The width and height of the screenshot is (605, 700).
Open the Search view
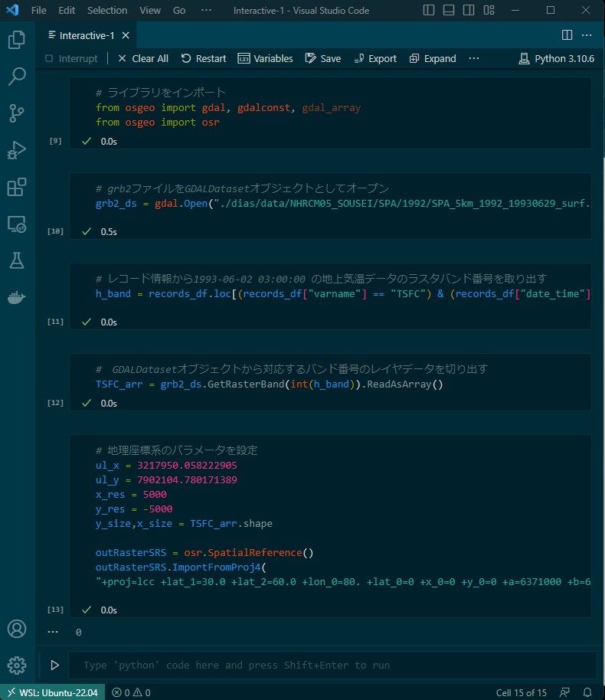pos(17,77)
